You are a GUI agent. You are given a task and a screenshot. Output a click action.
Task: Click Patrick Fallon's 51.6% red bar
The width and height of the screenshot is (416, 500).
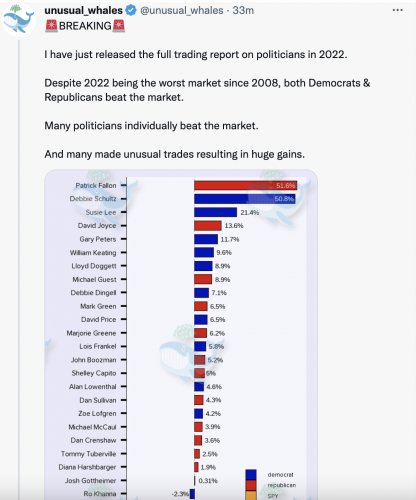[246, 185]
